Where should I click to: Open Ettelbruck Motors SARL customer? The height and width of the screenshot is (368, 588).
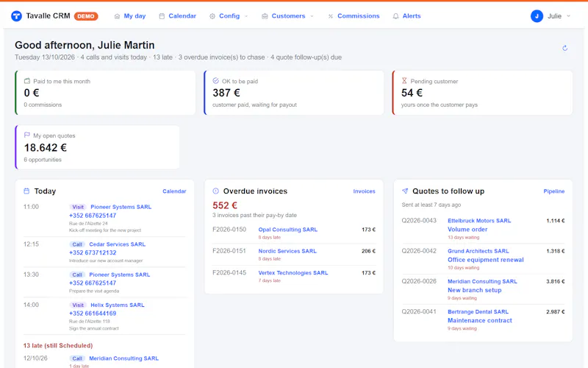(x=479, y=220)
